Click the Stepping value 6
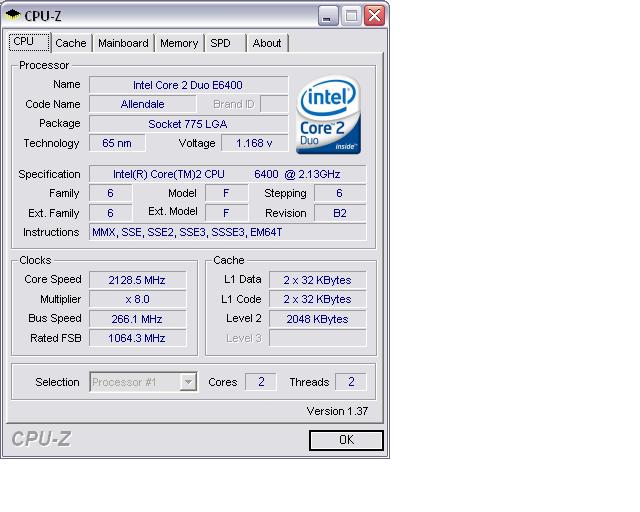 click(x=340, y=193)
